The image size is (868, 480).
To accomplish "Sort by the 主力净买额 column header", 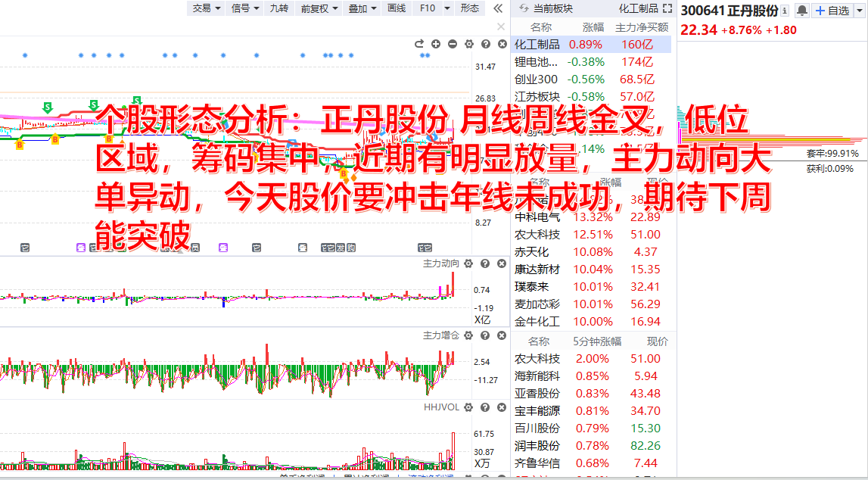I will [642, 27].
